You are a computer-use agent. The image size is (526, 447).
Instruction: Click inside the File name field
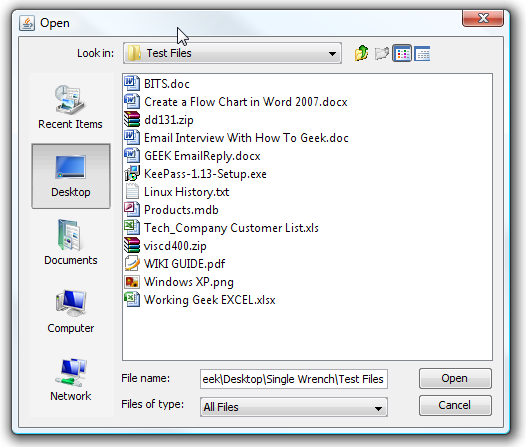click(x=294, y=379)
